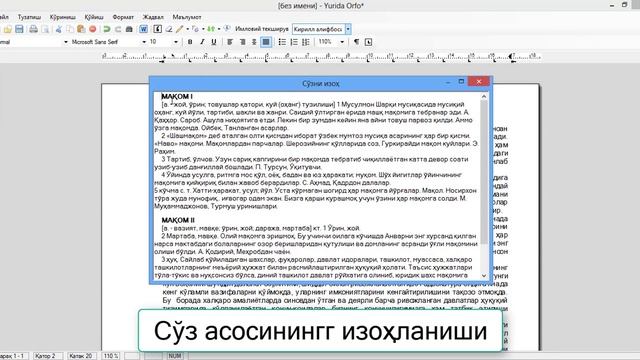This screenshot has width=640, height=360.
Task: Expand the green arrows icon dropdown arrow
Action: pos(219,29)
